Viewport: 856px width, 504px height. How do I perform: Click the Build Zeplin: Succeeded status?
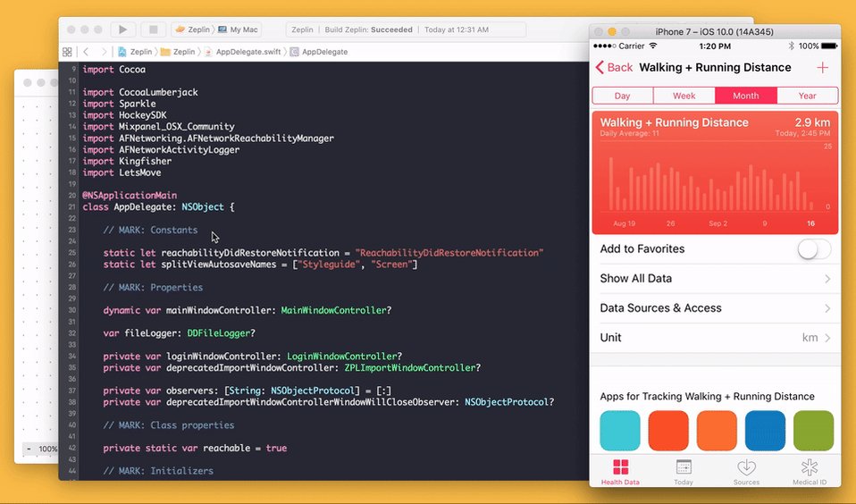(x=368, y=29)
